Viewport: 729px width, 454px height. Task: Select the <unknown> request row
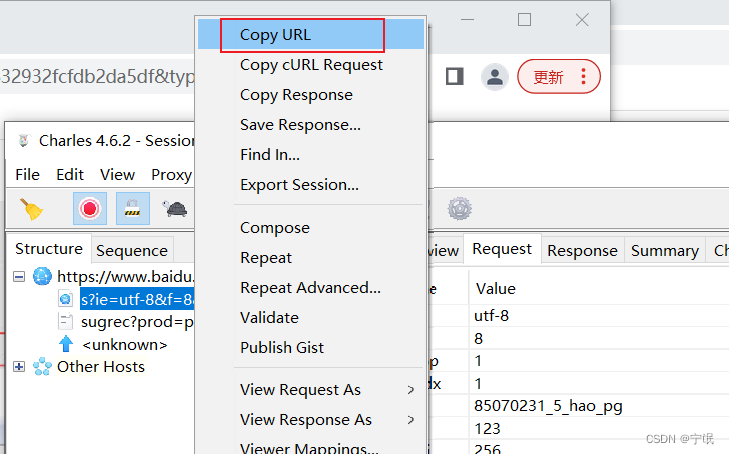pos(125,345)
